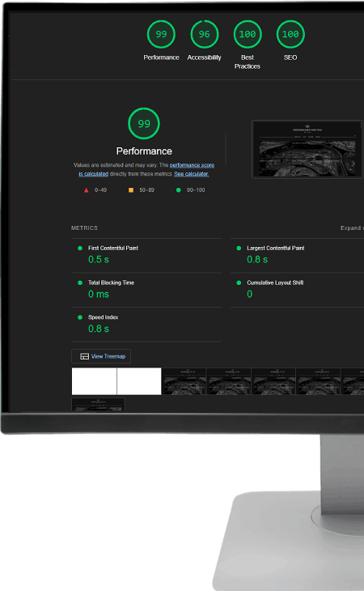Click the Speed Index label
364x591 pixels.
point(104,317)
